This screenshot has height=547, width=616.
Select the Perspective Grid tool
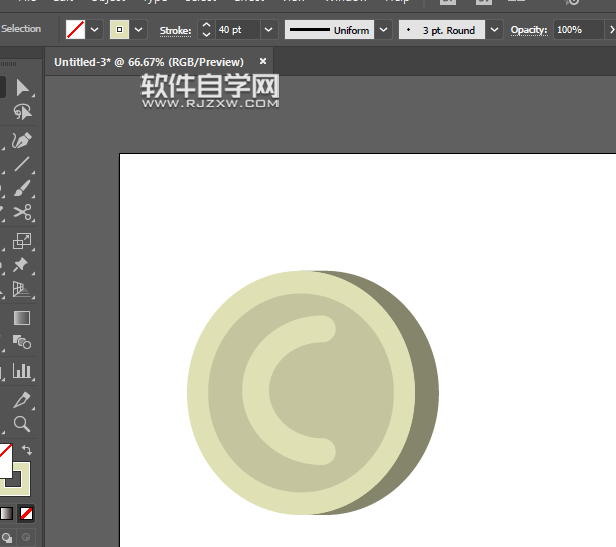click(x=22, y=290)
